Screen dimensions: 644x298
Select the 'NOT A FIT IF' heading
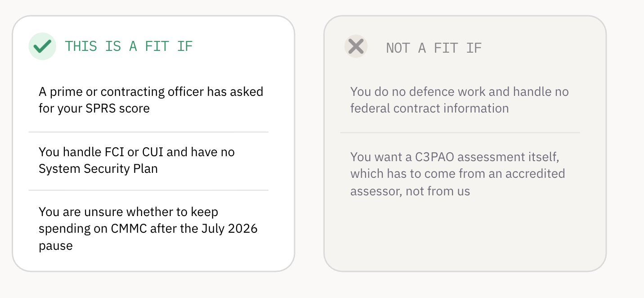434,48
